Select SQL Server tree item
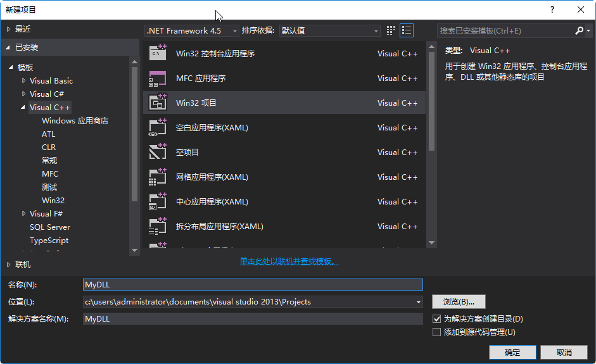This screenshot has width=596, height=364. (x=50, y=227)
